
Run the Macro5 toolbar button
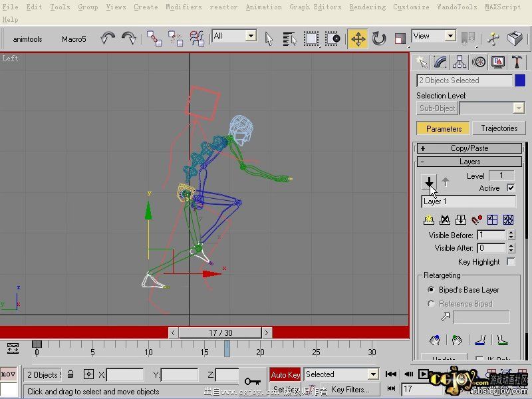74,39
